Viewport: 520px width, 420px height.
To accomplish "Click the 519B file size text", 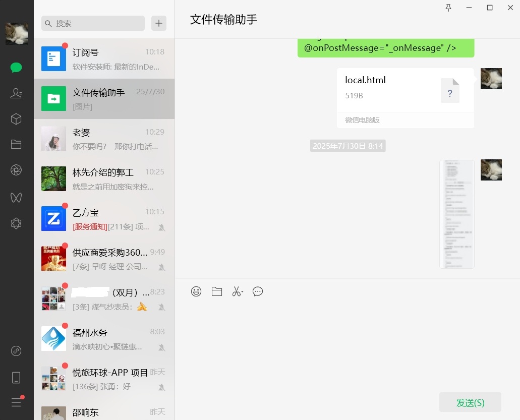I will click(x=354, y=96).
